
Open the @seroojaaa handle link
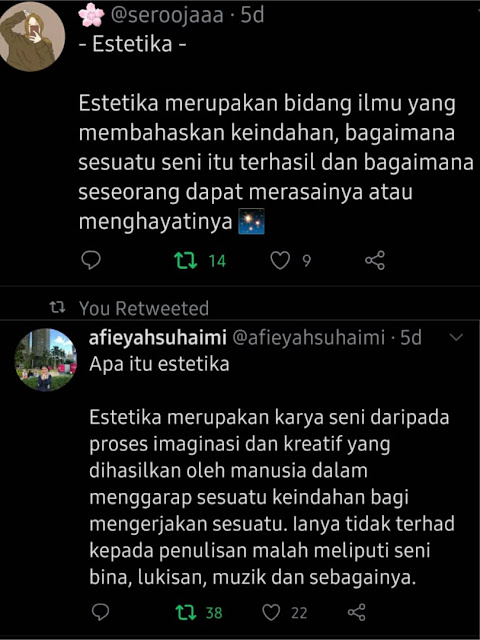[x=167, y=15]
